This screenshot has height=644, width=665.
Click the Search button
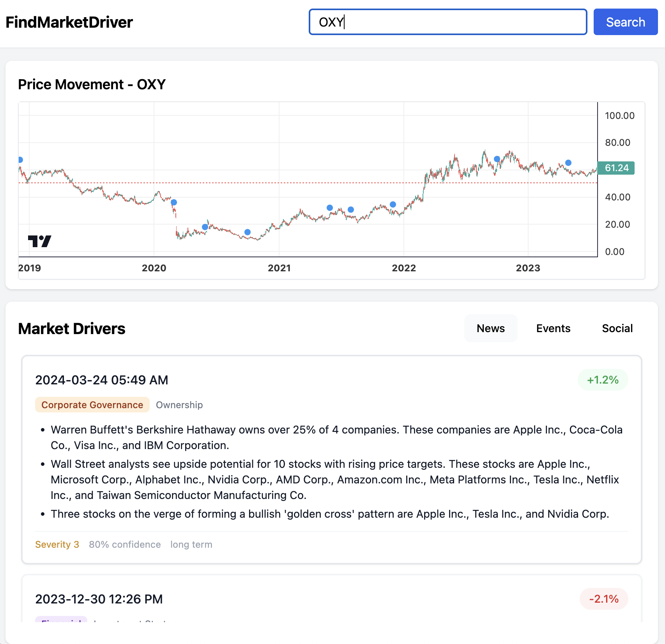click(625, 22)
